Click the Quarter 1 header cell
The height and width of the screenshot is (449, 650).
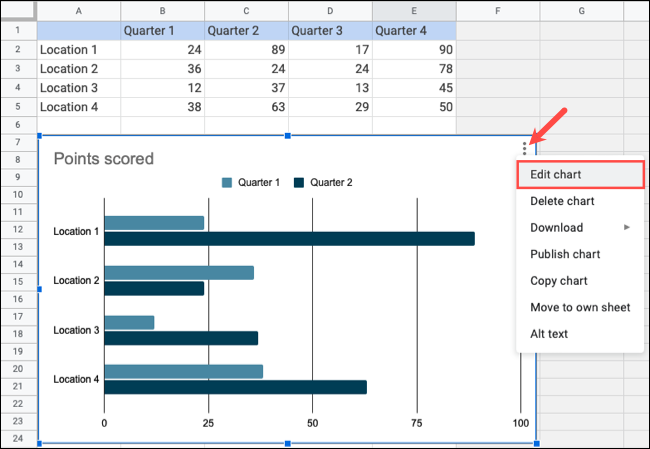coord(162,31)
